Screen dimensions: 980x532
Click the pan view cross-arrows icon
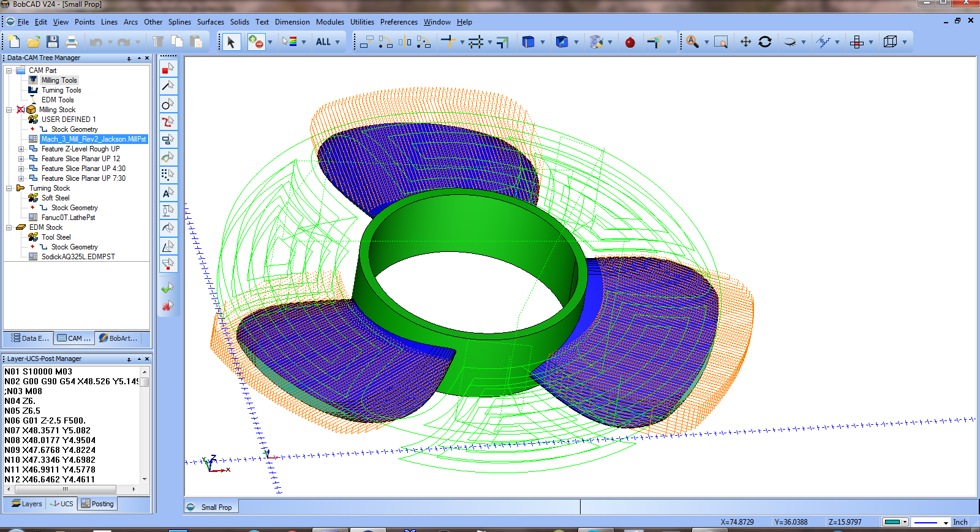[745, 42]
